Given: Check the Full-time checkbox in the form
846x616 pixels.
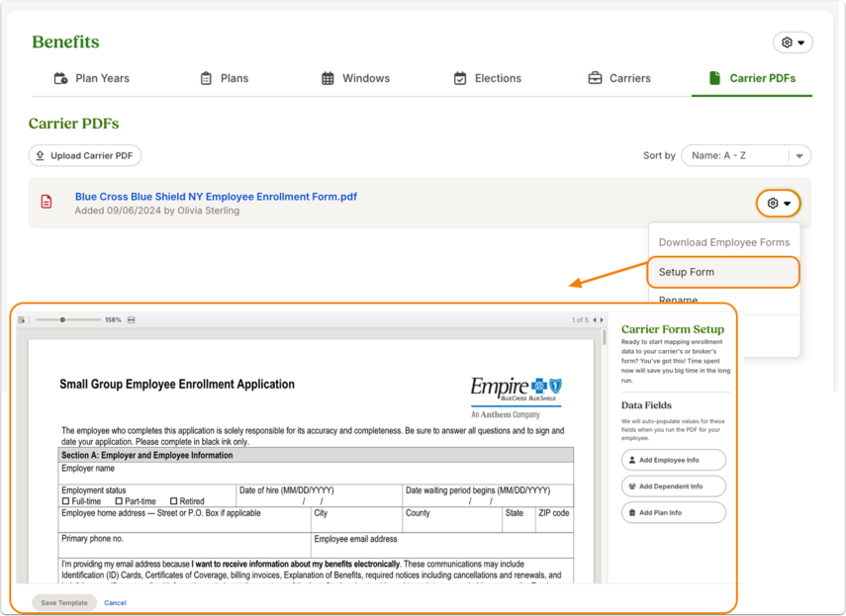Looking at the screenshot, I should pos(66,501).
